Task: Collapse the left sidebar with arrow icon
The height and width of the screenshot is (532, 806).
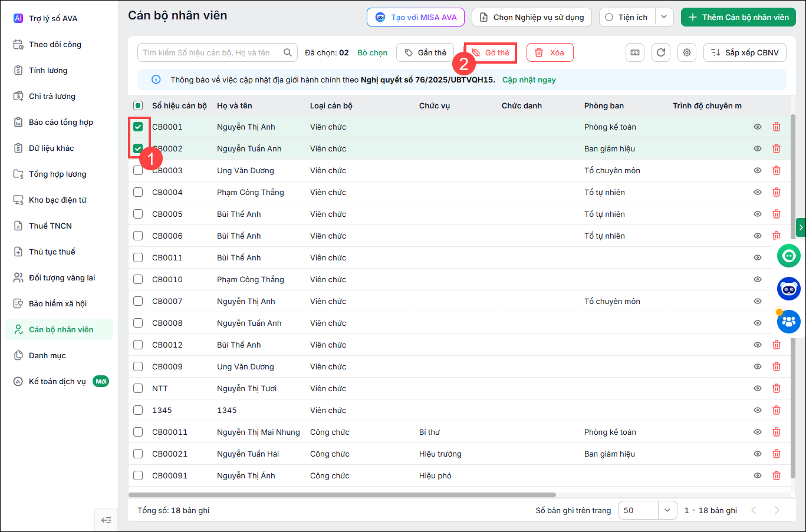Action: 106,520
